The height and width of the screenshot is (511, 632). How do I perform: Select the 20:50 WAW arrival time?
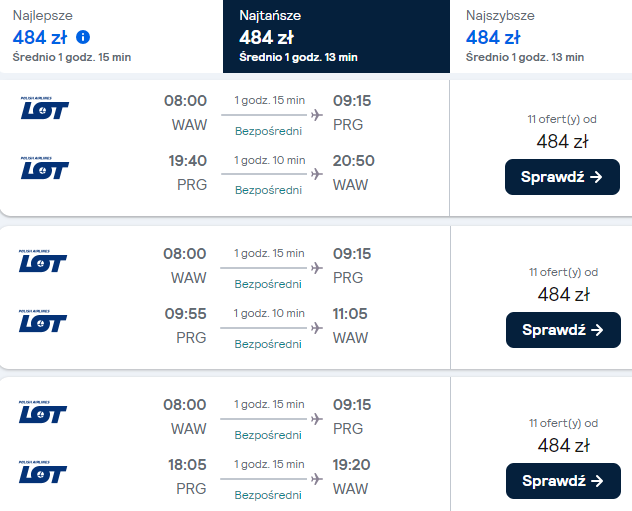pos(351,160)
